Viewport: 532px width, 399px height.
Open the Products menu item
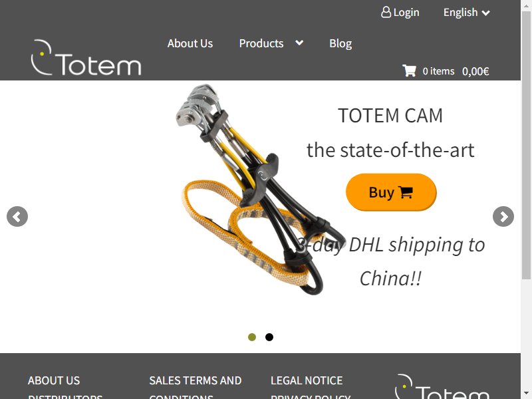click(261, 43)
